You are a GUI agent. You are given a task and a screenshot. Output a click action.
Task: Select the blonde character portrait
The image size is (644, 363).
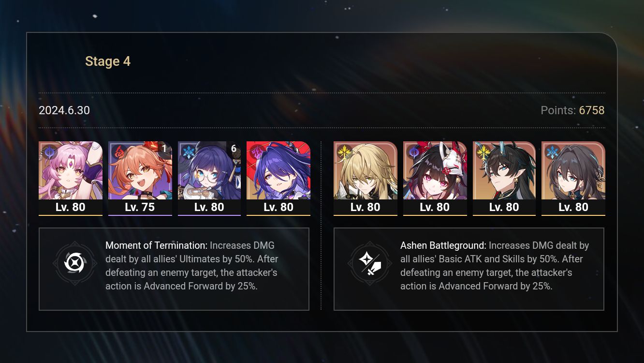pos(366,170)
